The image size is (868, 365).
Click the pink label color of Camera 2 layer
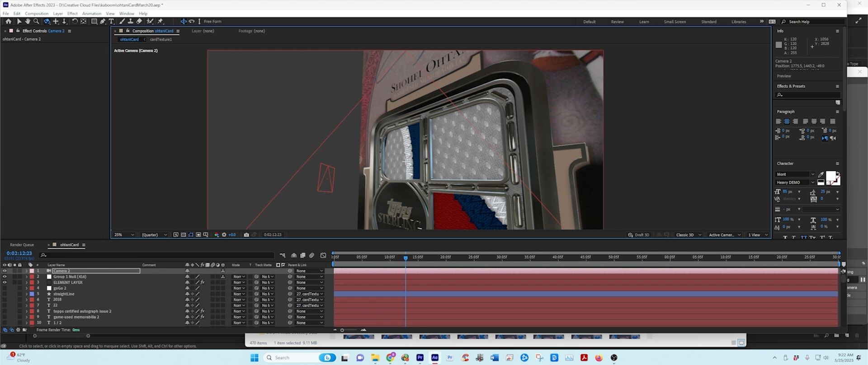click(32, 271)
